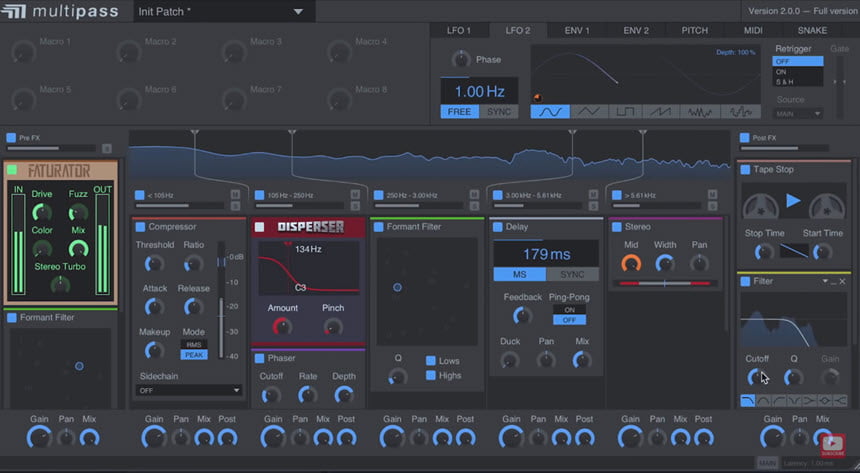Open the Compressor Sidechain dropdown
Viewport: 860px width, 473px height.
(189, 390)
